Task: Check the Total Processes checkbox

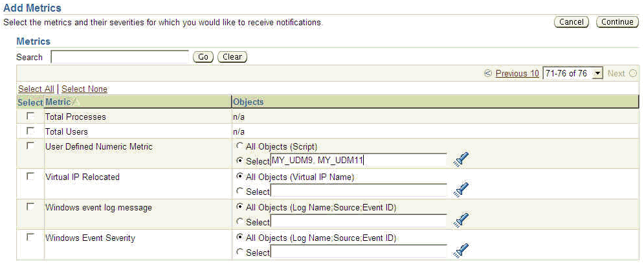Action: tap(30, 117)
